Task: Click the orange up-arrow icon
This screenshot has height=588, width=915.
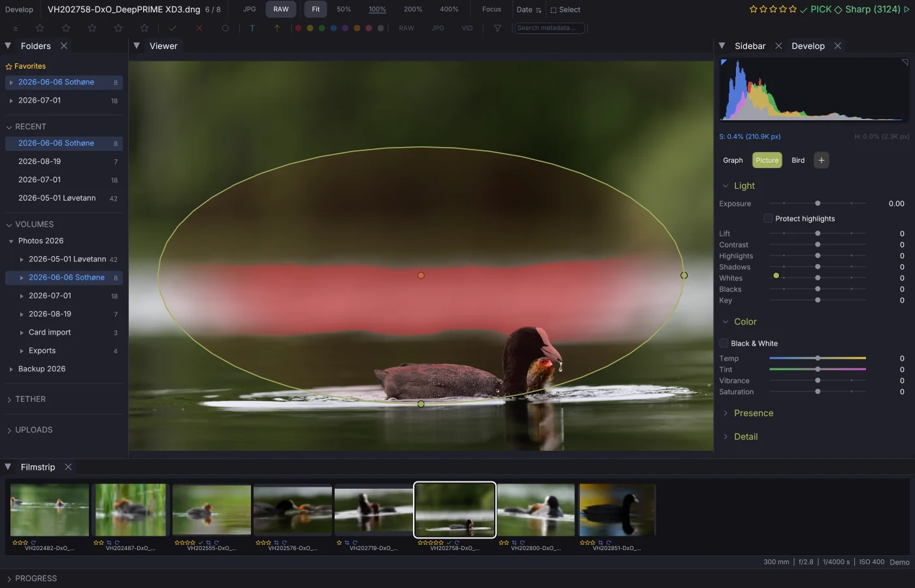Action: click(x=277, y=28)
